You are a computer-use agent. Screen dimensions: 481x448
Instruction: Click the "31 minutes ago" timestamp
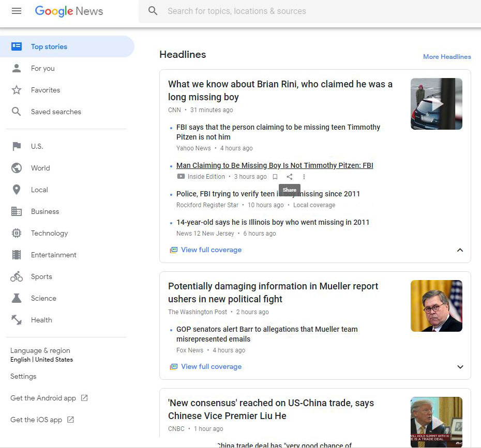tap(212, 110)
